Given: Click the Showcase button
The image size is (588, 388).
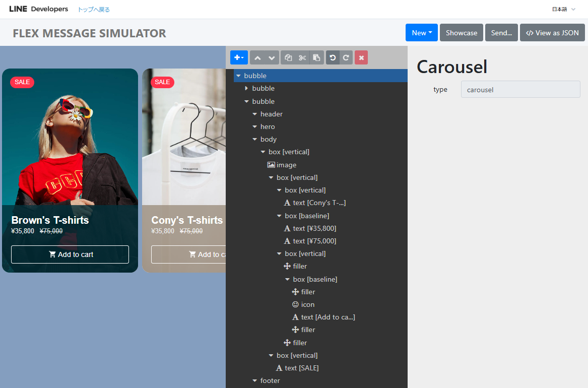Looking at the screenshot, I should (x=461, y=33).
